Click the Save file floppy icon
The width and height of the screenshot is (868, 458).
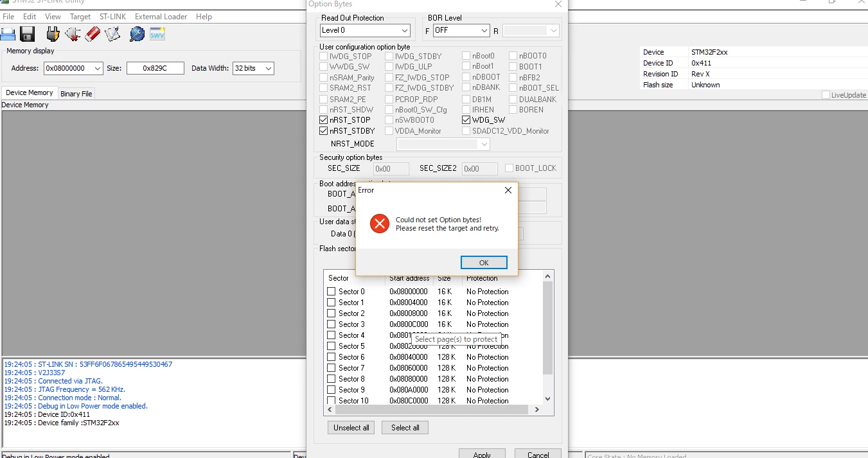(x=27, y=34)
